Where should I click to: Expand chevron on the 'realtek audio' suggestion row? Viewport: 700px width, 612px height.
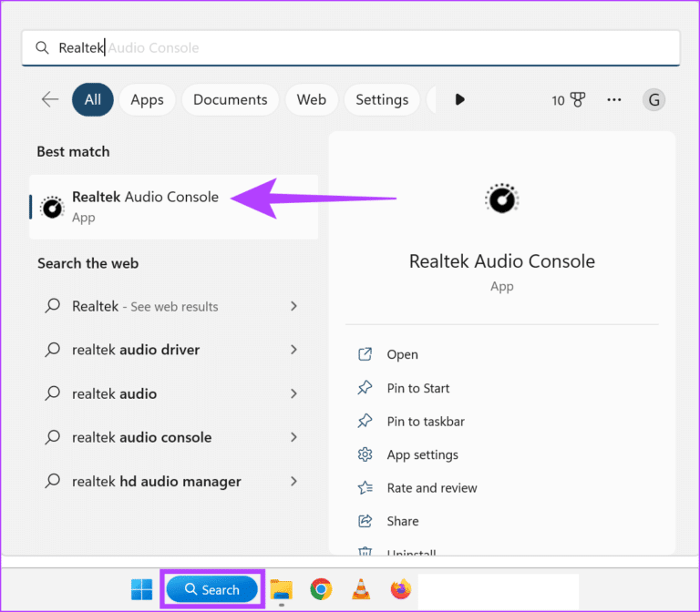pyautogui.click(x=293, y=393)
